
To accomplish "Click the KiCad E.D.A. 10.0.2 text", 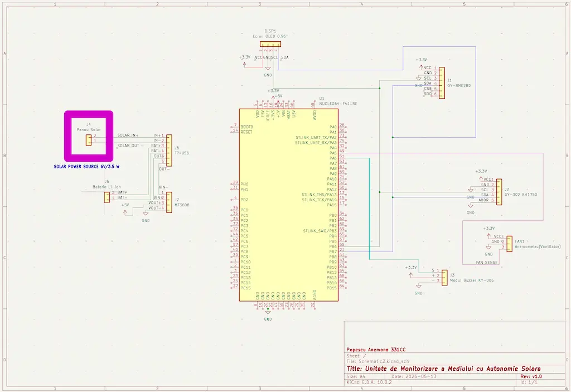I will [x=369, y=383].
